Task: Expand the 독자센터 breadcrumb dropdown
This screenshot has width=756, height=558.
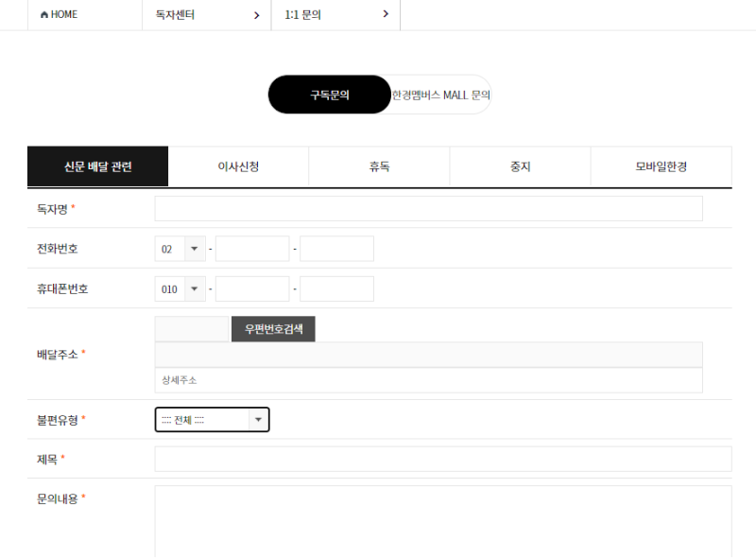Action: click(207, 15)
